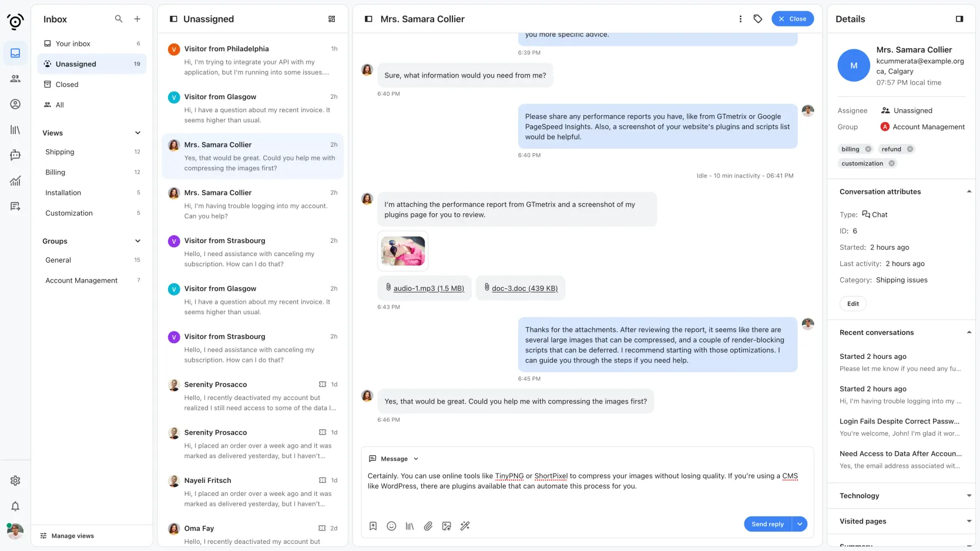The width and height of the screenshot is (980, 551).
Task: Open notifications bell in left sidebar
Action: tap(15, 506)
